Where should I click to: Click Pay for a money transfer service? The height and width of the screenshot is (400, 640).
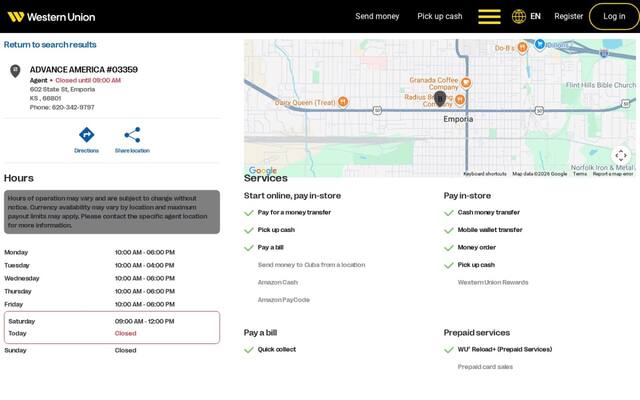294,212
